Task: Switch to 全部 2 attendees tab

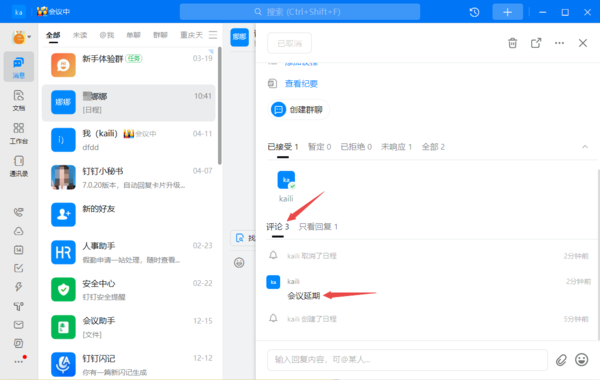Action: pos(433,147)
